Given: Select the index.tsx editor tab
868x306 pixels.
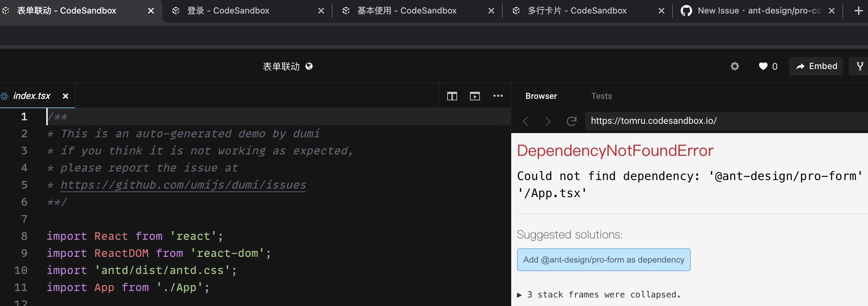Looking at the screenshot, I should (x=32, y=96).
